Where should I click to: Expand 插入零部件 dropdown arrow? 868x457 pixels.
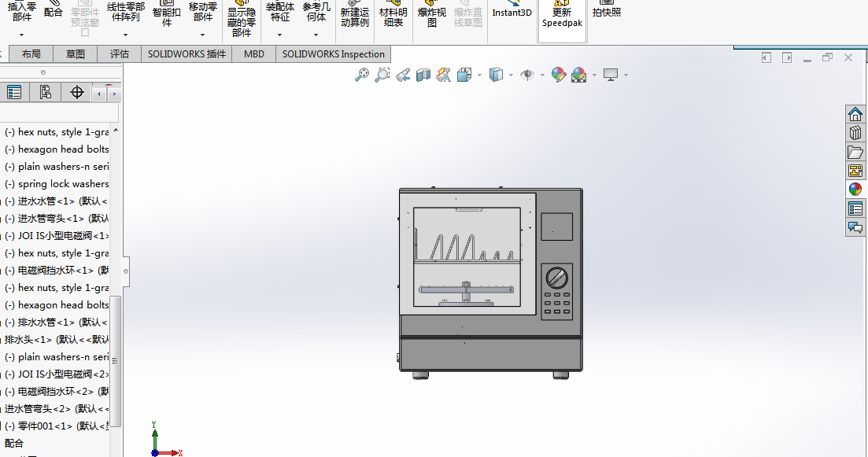pos(21,35)
